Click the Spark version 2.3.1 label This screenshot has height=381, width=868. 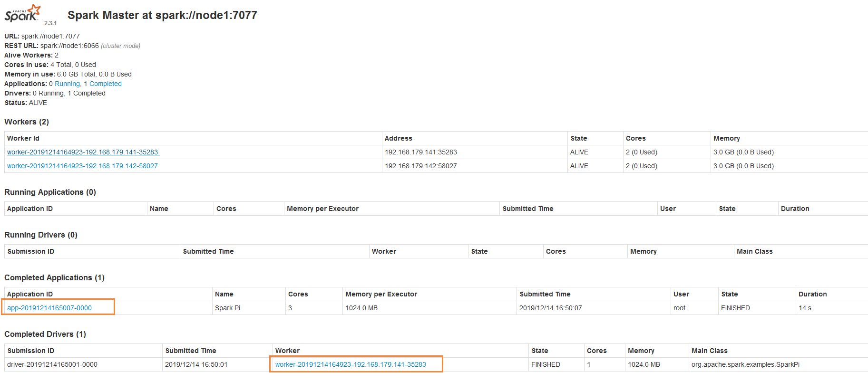[x=50, y=23]
